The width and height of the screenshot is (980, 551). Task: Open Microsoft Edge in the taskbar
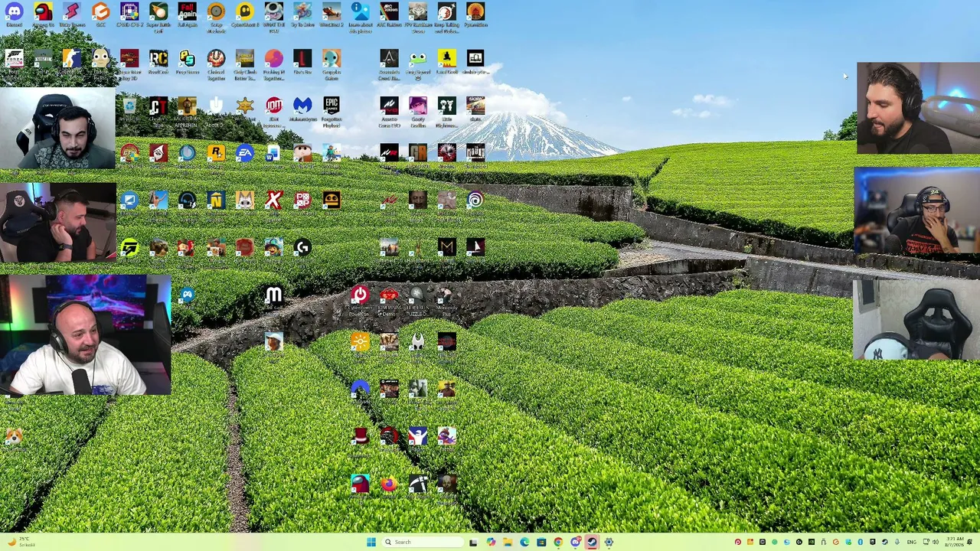click(524, 542)
